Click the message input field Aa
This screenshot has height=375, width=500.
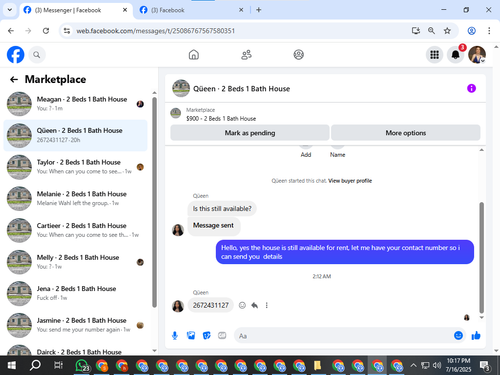pos(343,336)
